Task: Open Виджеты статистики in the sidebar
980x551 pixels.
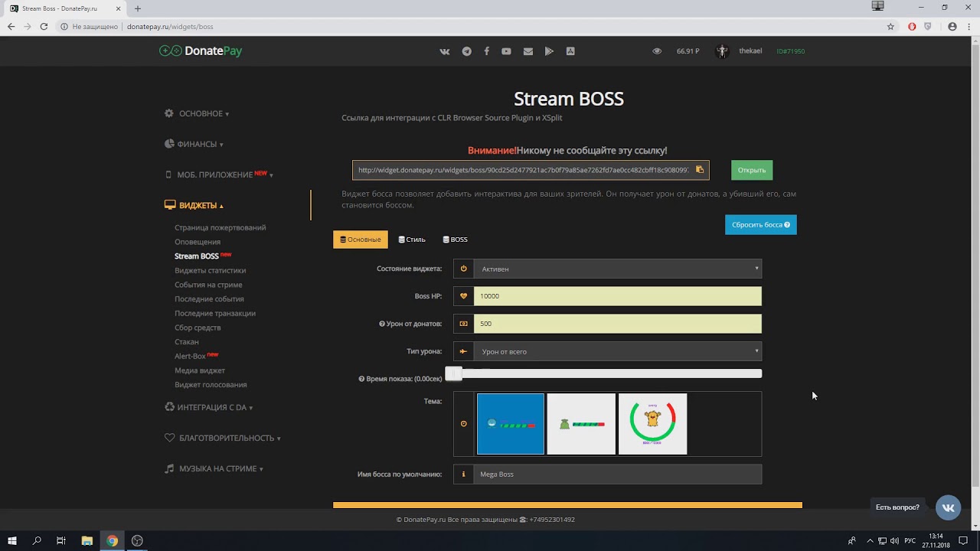Action: [211, 270]
